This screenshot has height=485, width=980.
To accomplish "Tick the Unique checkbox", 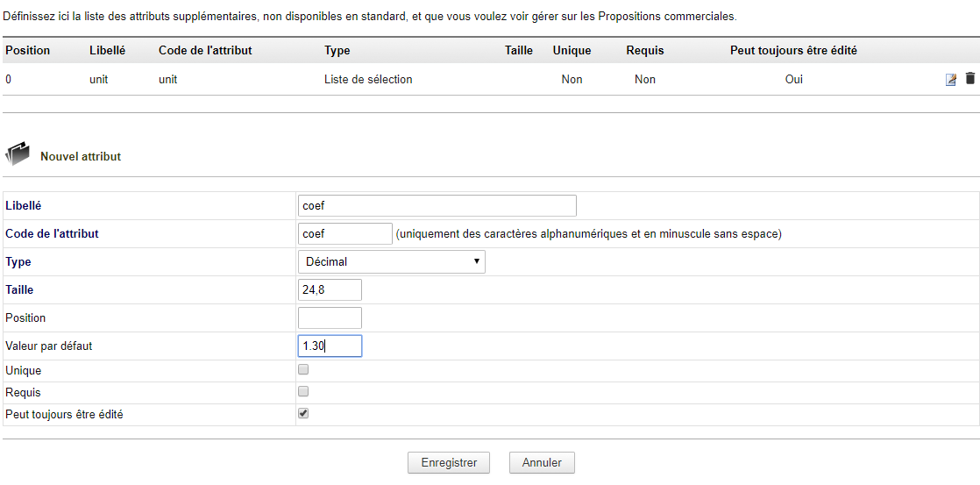I will [x=304, y=370].
